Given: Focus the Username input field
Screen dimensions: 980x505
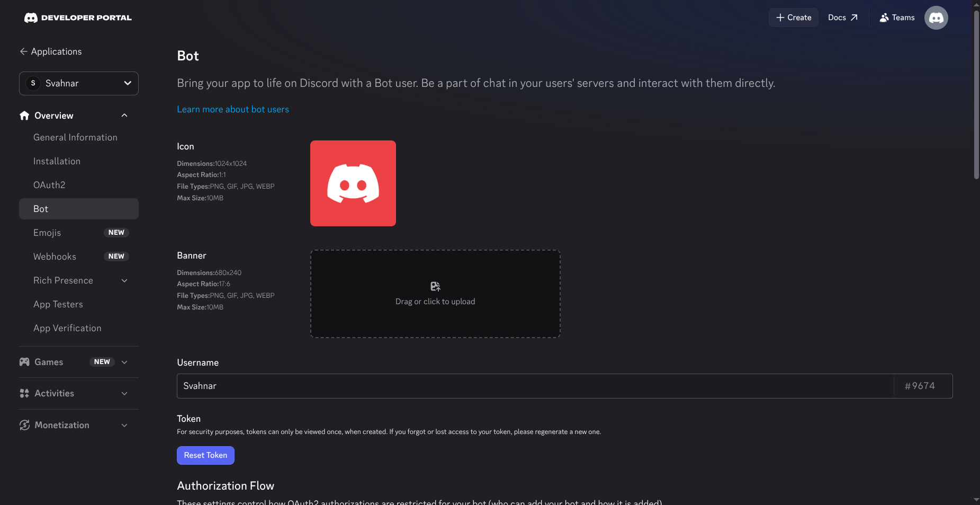Looking at the screenshot, I should click(535, 386).
